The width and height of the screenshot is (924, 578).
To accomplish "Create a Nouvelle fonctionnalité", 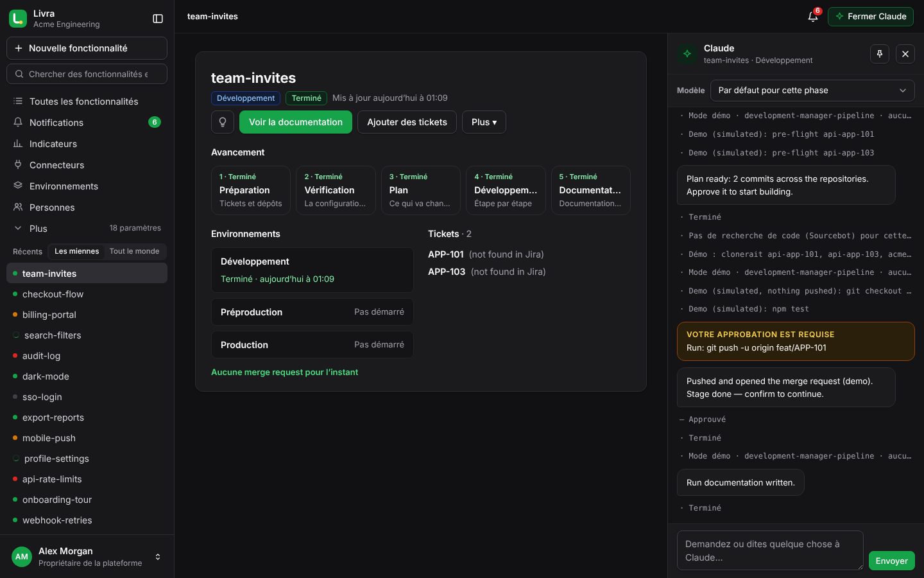I will [87, 48].
